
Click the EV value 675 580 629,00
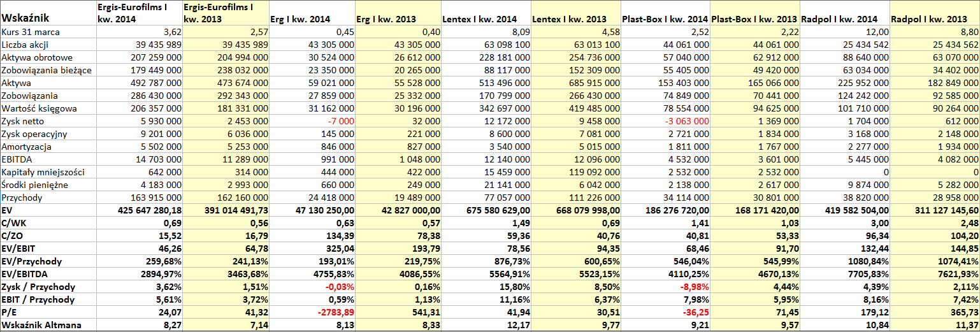tap(485, 210)
